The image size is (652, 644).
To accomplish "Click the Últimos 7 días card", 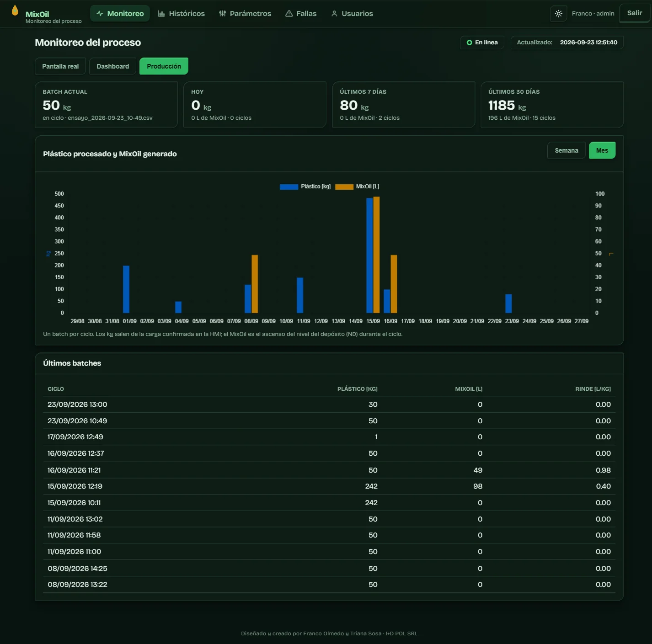I will [x=403, y=105].
